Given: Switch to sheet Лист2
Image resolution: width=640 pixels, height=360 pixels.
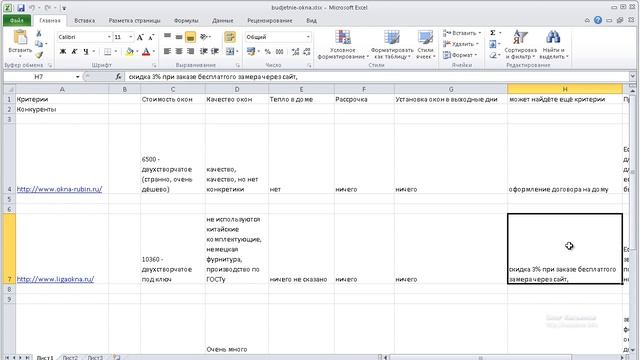Looking at the screenshot, I should click(x=70, y=357).
